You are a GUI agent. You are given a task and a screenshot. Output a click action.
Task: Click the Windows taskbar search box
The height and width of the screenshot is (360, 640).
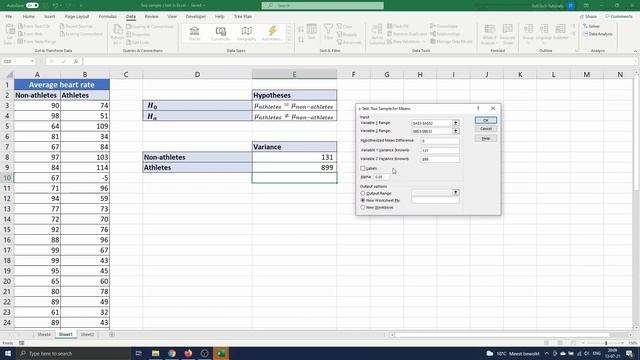[73, 353]
